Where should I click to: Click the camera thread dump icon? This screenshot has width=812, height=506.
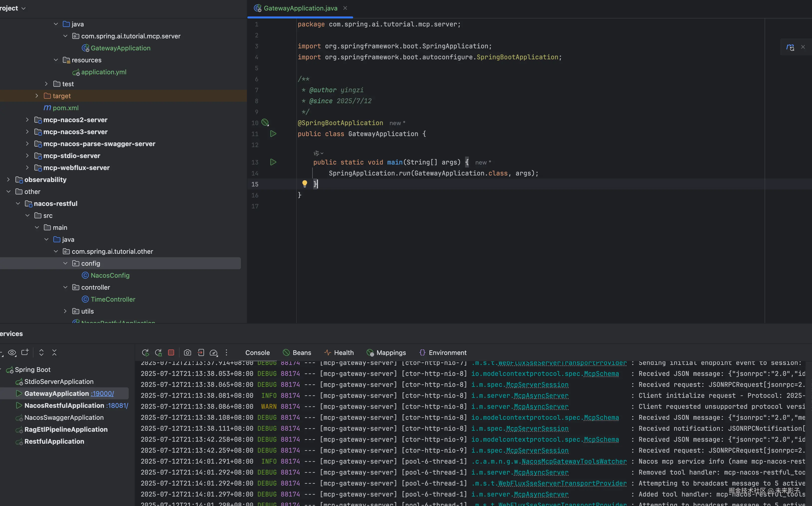tap(188, 352)
